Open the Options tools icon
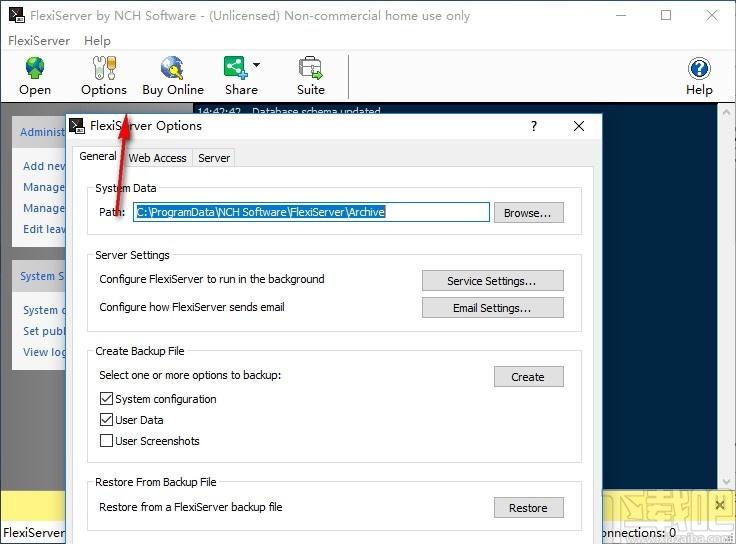The image size is (736, 544). click(104, 68)
